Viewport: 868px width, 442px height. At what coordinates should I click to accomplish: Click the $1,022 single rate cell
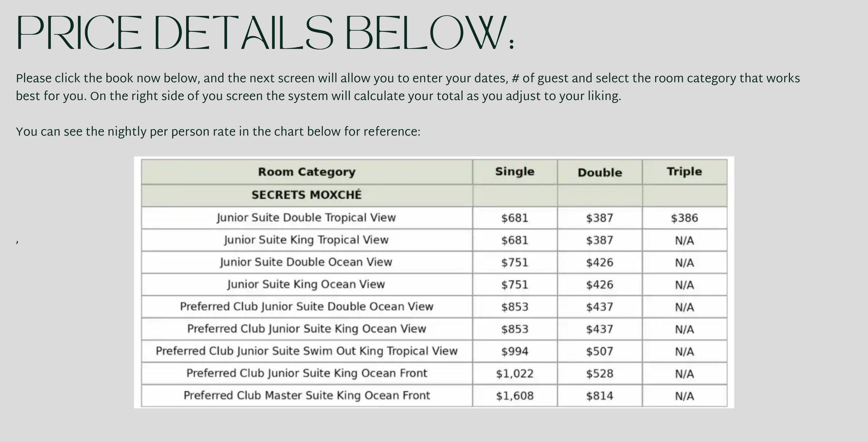point(515,374)
